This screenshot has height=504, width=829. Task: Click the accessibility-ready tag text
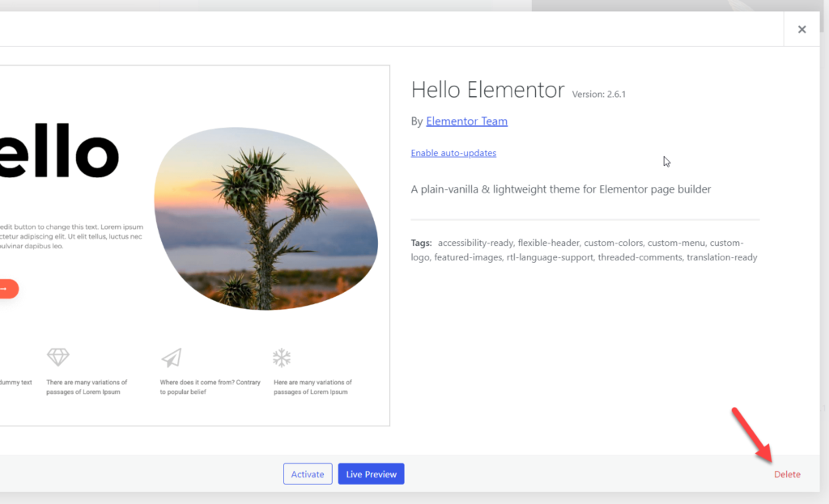475,243
